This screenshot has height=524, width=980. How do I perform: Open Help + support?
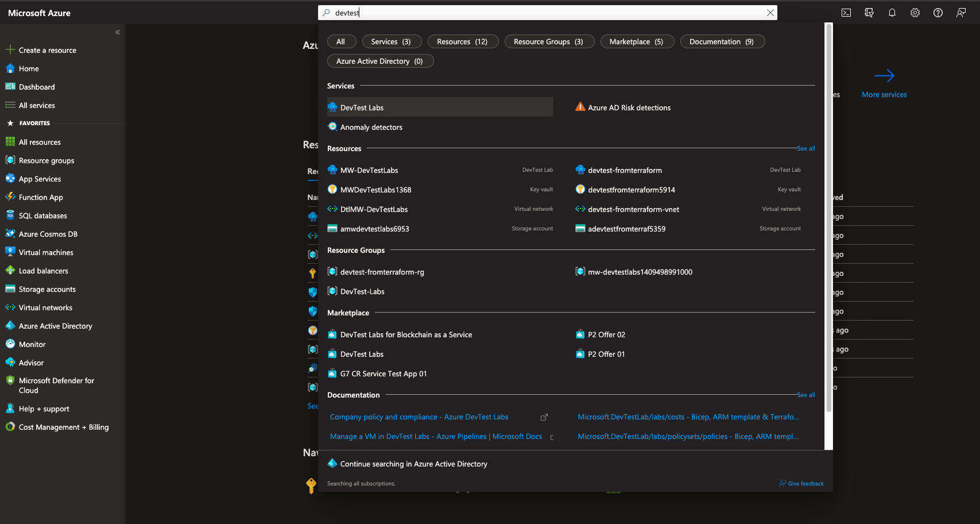pyautogui.click(x=44, y=409)
